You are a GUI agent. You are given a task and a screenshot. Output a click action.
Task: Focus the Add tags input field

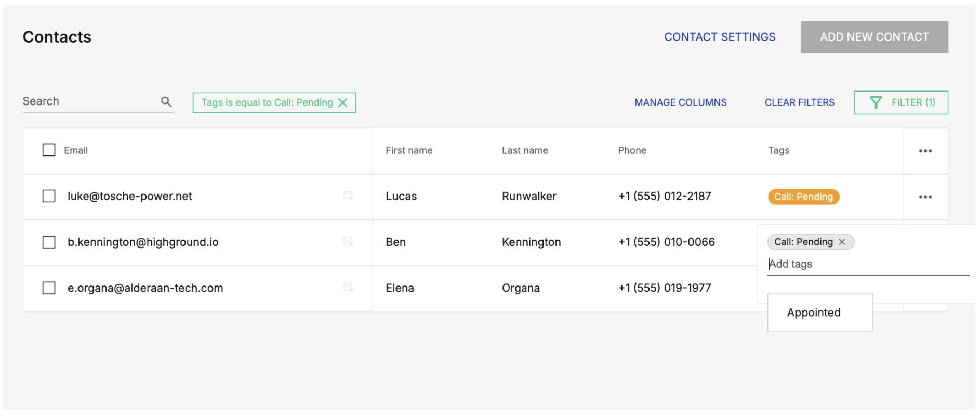point(868,264)
